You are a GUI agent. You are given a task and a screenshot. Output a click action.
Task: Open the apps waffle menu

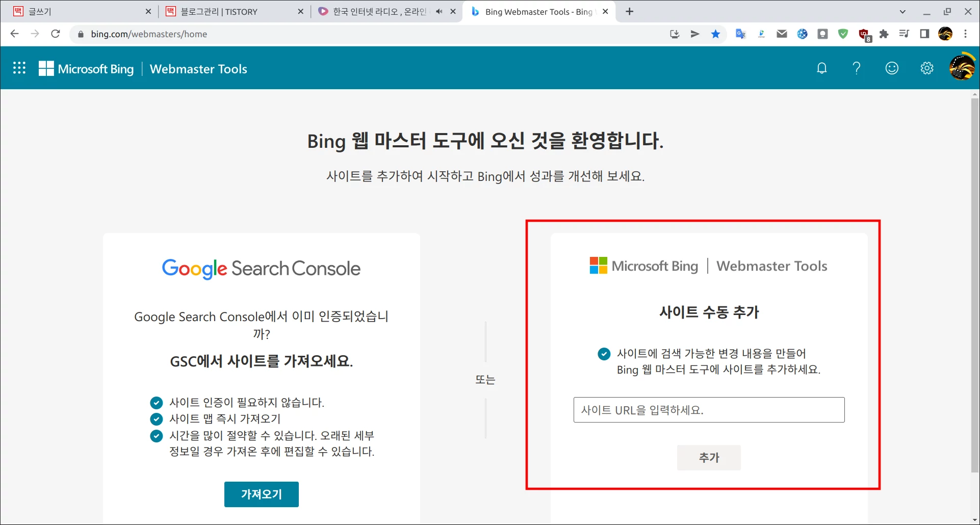(x=19, y=68)
